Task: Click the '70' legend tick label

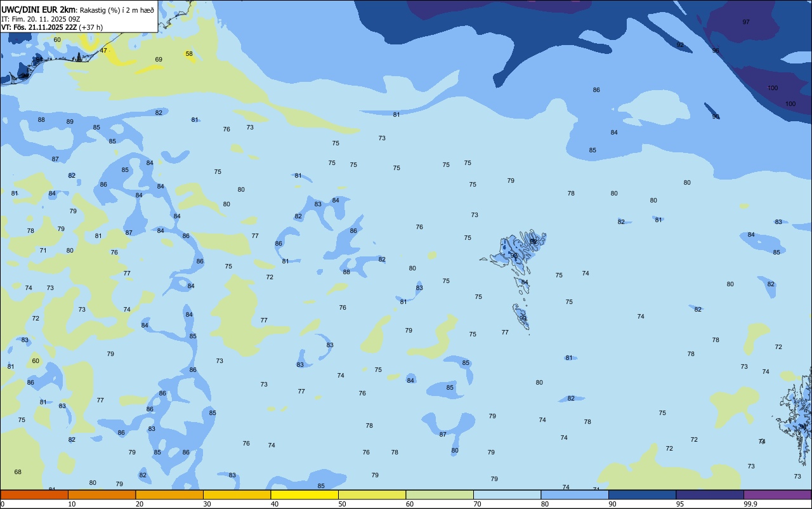Action: pyautogui.click(x=477, y=504)
